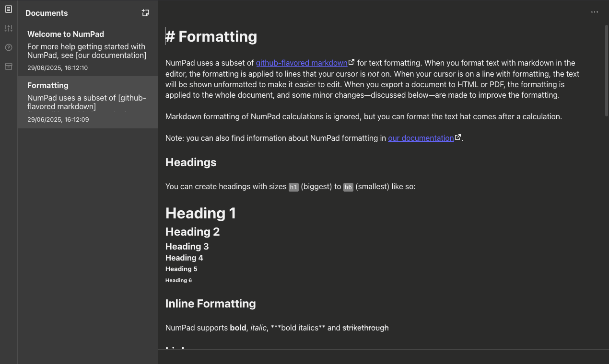Click the Headings section heading
Screen dimensions: 609x364
(x=191, y=162)
